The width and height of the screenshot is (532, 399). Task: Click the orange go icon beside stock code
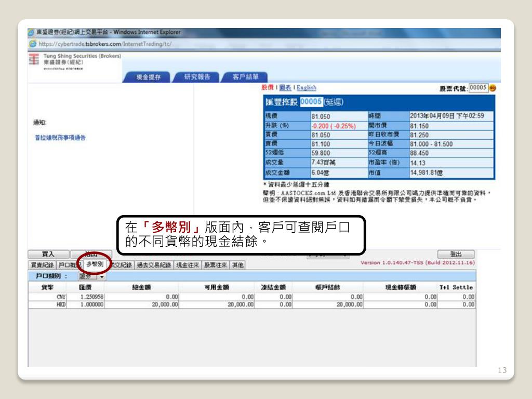pos(493,88)
